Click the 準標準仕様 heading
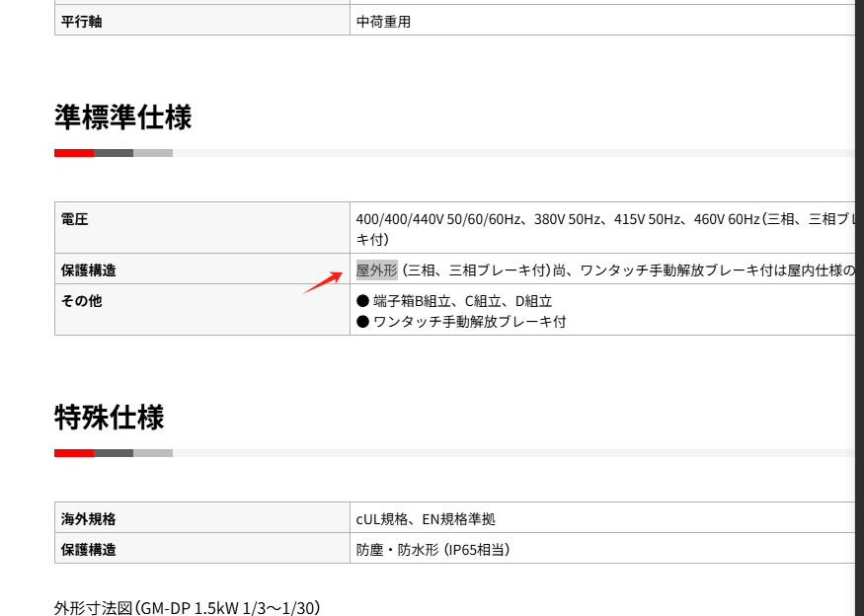 pyautogui.click(x=122, y=117)
